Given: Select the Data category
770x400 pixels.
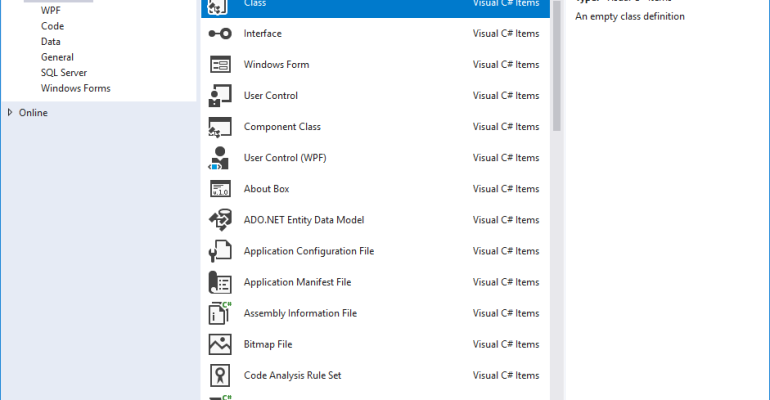Looking at the screenshot, I should 51,42.
